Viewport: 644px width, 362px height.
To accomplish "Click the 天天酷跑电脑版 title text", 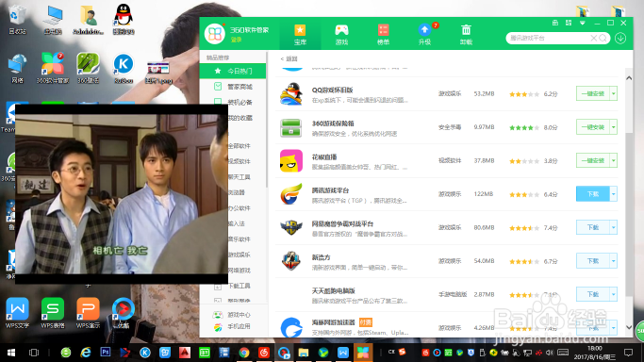I will 333,290.
